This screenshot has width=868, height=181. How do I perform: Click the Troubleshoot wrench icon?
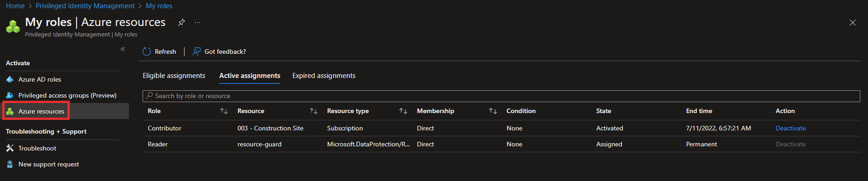pos(10,148)
